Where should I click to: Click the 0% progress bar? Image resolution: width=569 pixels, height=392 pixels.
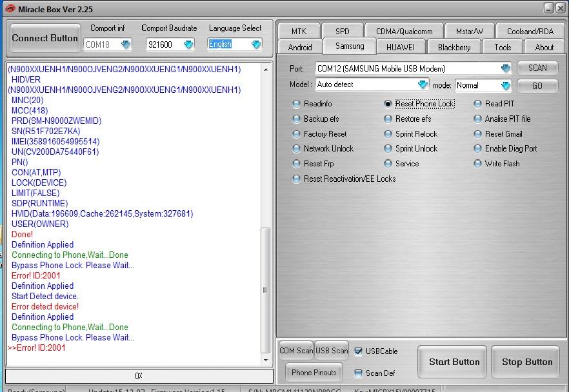click(139, 376)
